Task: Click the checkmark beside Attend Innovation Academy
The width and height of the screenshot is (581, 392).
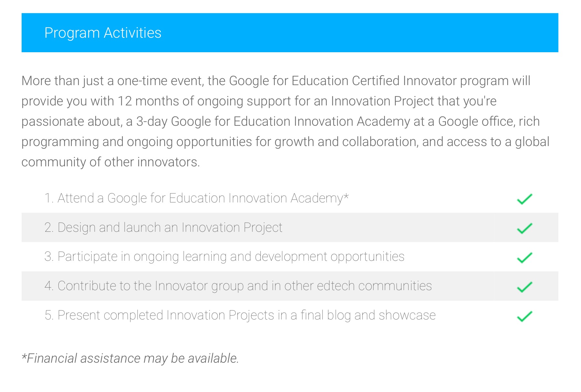Action: click(525, 199)
